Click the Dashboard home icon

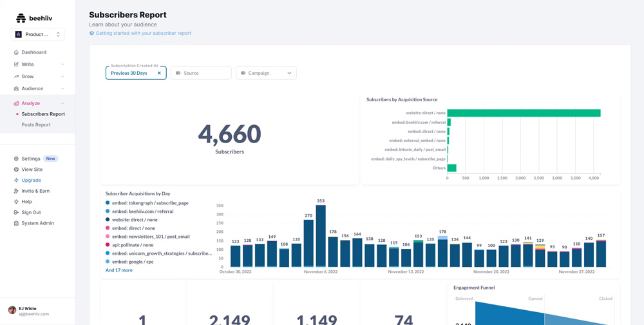(x=16, y=52)
